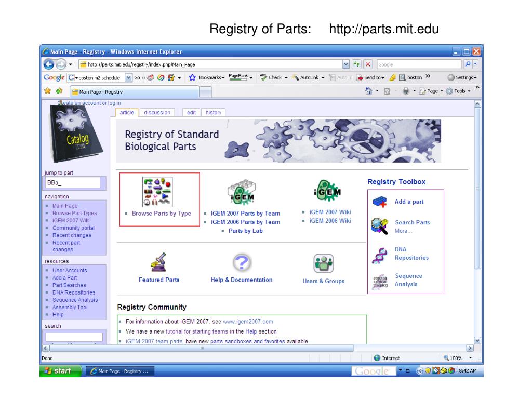
Task: Open iGEM 2007 Parts by Team
Action: tap(246, 214)
